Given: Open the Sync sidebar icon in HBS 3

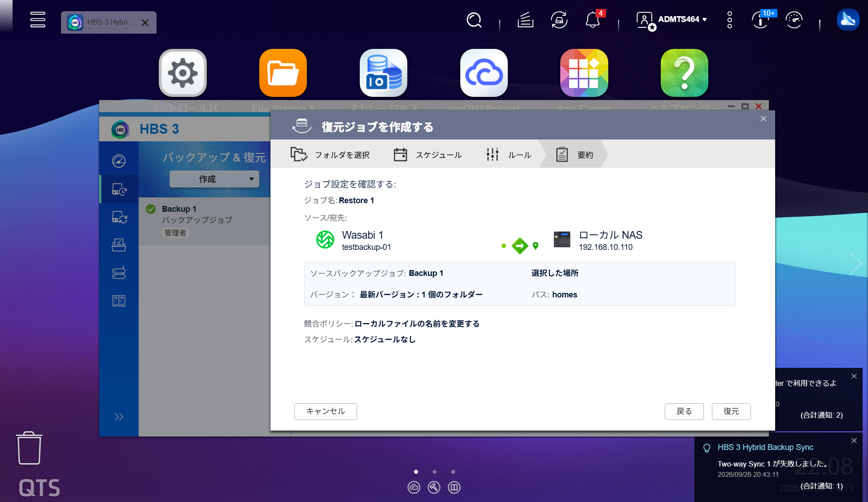Looking at the screenshot, I should (119, 217).
